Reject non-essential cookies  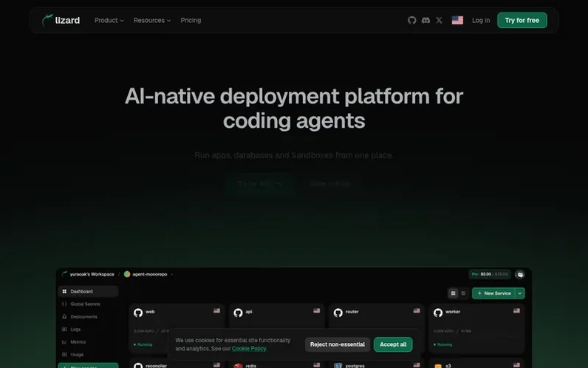tap(337, 344)
